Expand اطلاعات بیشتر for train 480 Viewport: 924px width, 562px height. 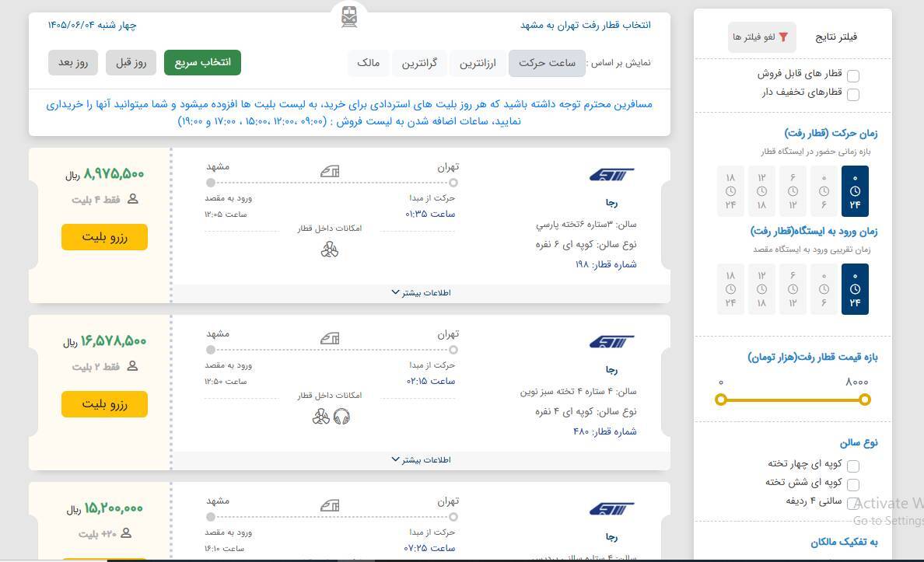[x=421, y=460]
